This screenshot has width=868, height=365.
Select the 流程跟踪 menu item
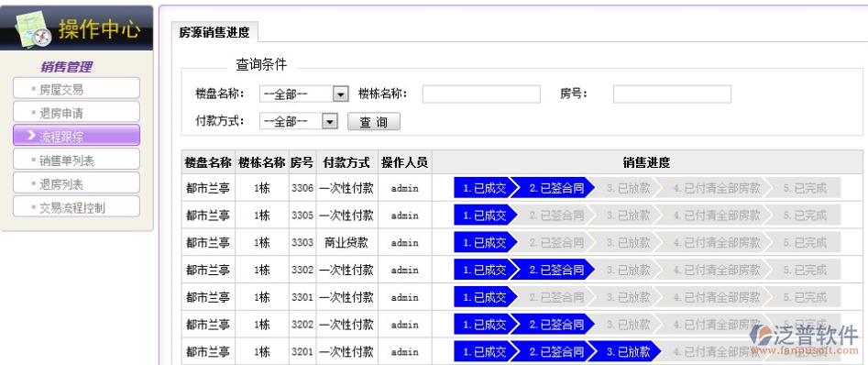click(x=76, y=136)
